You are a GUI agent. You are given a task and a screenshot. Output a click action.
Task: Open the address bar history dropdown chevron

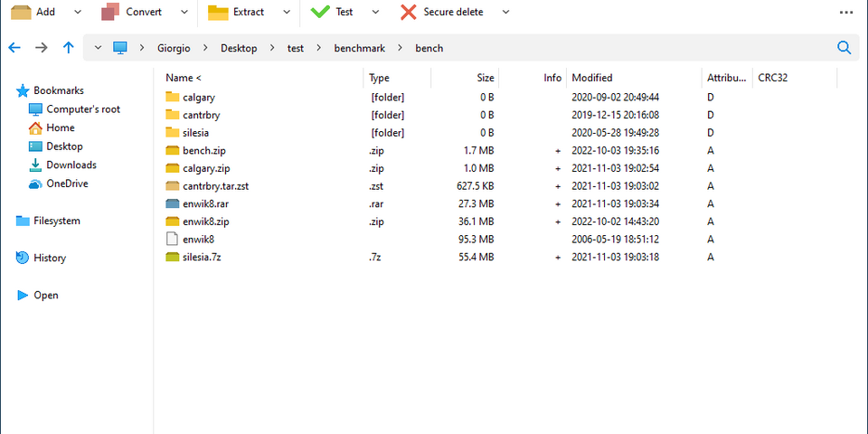pos(98,48)
